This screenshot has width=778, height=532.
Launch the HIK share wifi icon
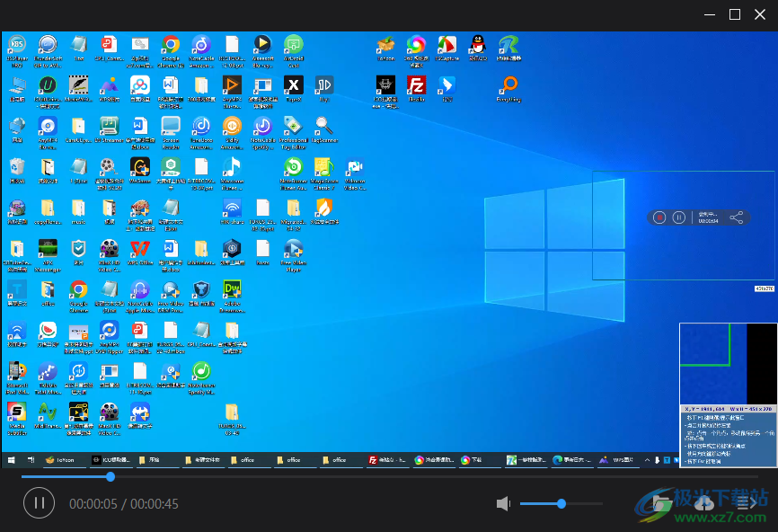click(x=232, y=211)
